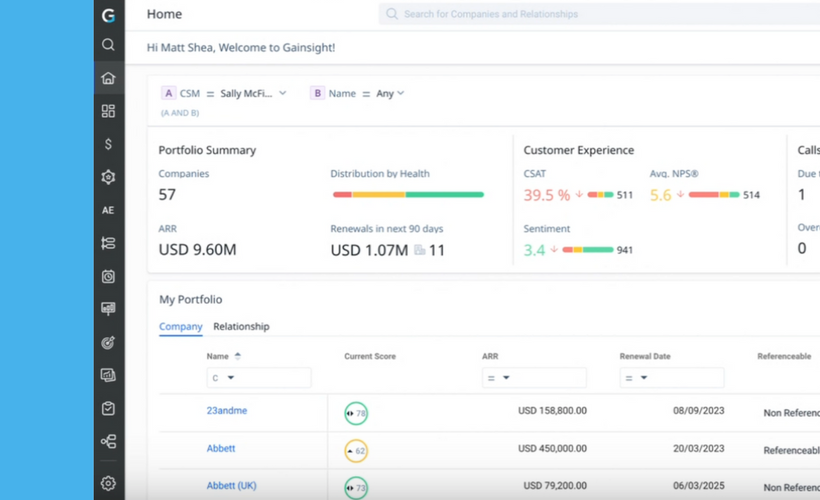Screen dimensions: 820x500
Task: Click the Distribution by Health bar
Action: pos(408,194)
